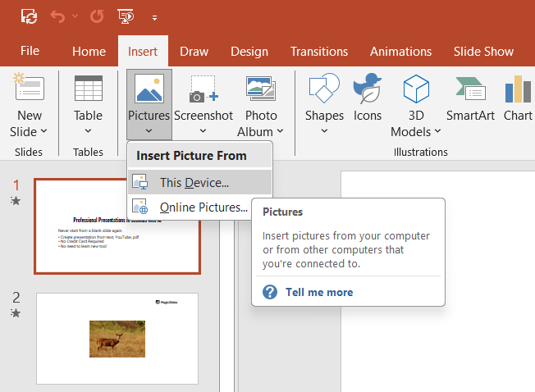Expand the Screenshot dropdown chevron
This screenshot has width=535, height=392.
pos(203,131)
